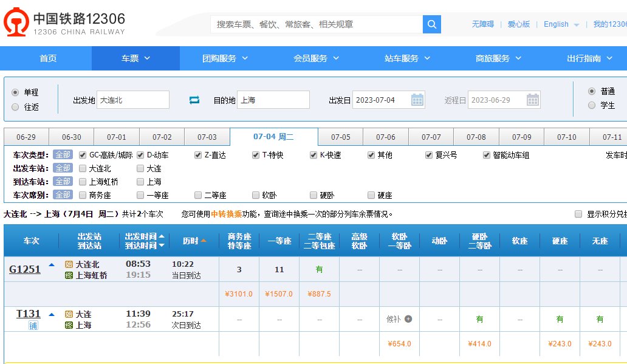Click the terminal station icon beside 上海虹桥
This screenshot has width=627, height=364.
pos(69,275)
